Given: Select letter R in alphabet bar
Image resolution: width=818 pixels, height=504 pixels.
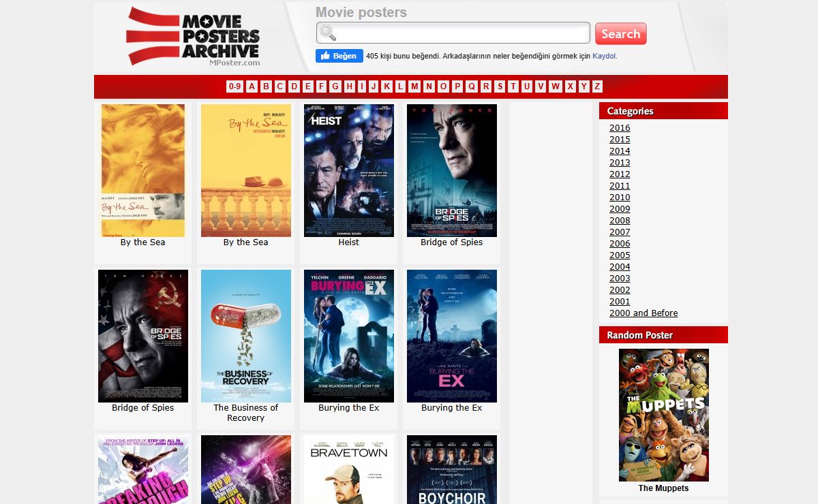Looking at the screenshot, I should pos(485,86).
